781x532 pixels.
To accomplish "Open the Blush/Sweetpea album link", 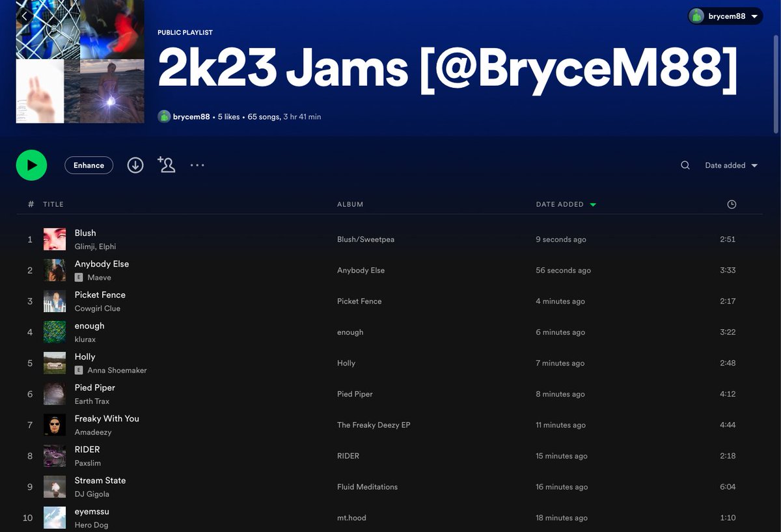I will coord(366,239).
